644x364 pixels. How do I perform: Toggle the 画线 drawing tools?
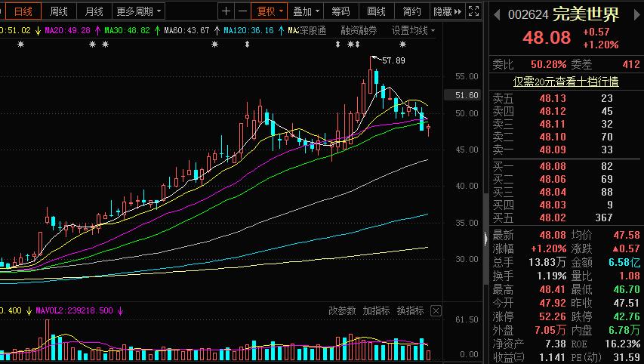(x=376, y=11)
